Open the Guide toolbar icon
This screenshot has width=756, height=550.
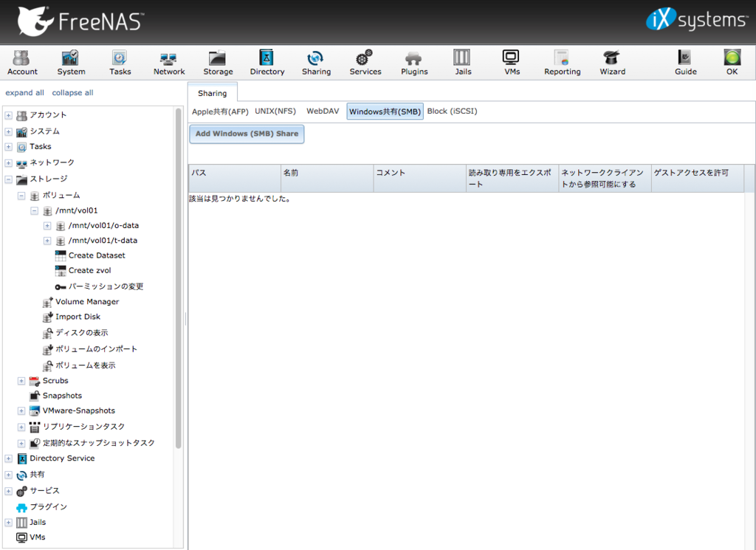click(x=686, y=63)
